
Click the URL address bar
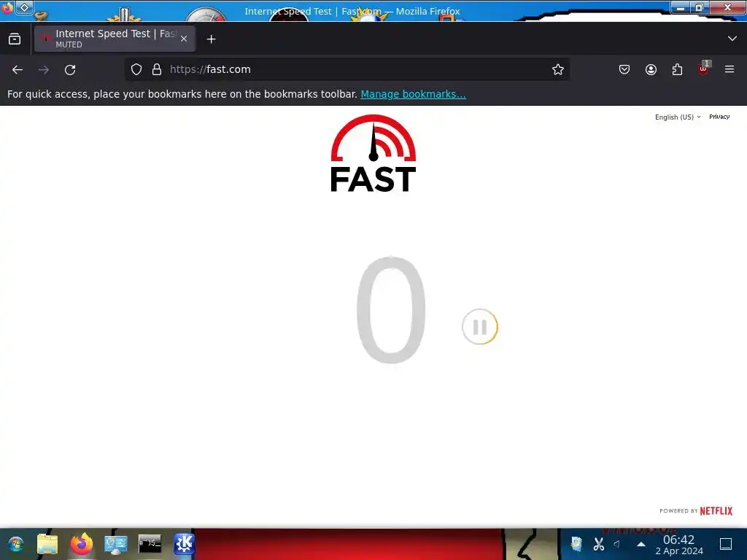(348, 69)
